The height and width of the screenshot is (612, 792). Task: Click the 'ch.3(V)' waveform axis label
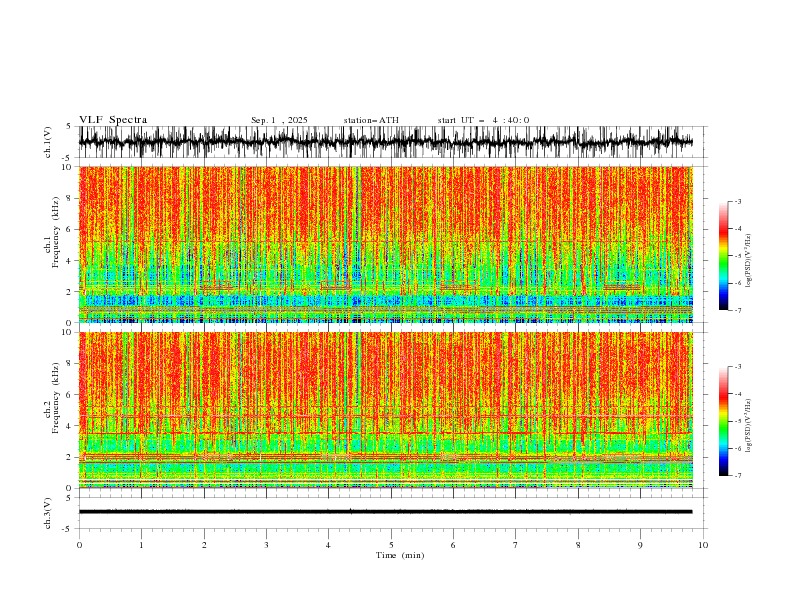point(48,513)
